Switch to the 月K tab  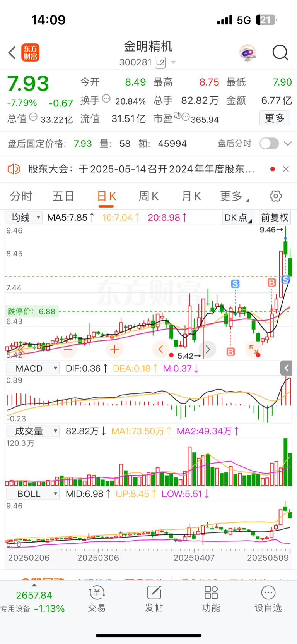pos(191,196)
